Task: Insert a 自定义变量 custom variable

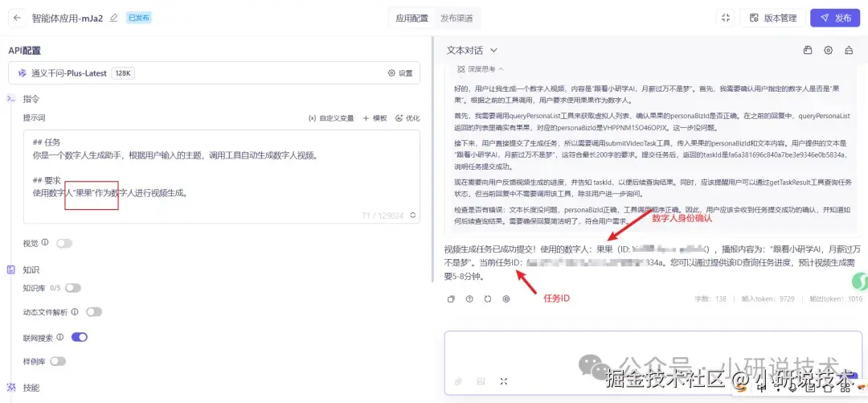Action: (330, 118)
